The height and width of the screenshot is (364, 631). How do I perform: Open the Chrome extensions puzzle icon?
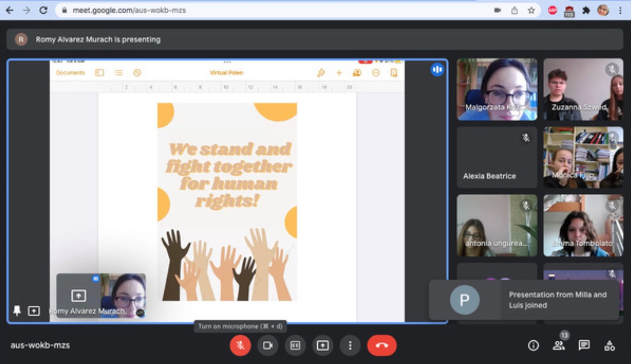(x=586, y=10)
